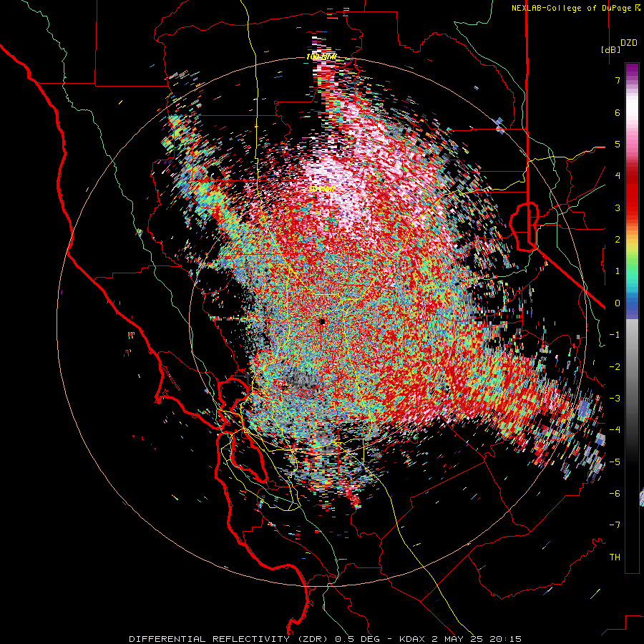Click the -5 value on the color scale
This screenshot has width=644, height=644.
pyautogui.click(x=615, y=462)
